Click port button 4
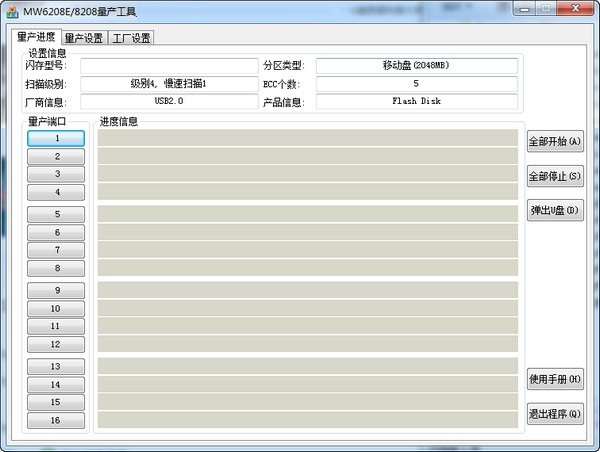The height and width of the screenshot is (452, 600). [x=56, y=191]
